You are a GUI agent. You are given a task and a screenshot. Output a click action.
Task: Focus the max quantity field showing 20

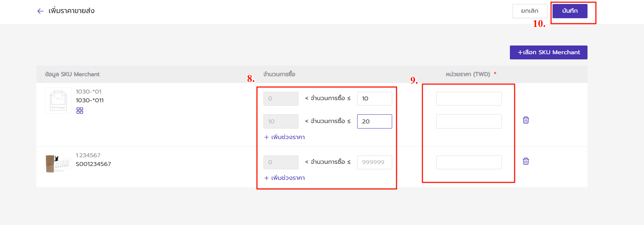374,122
